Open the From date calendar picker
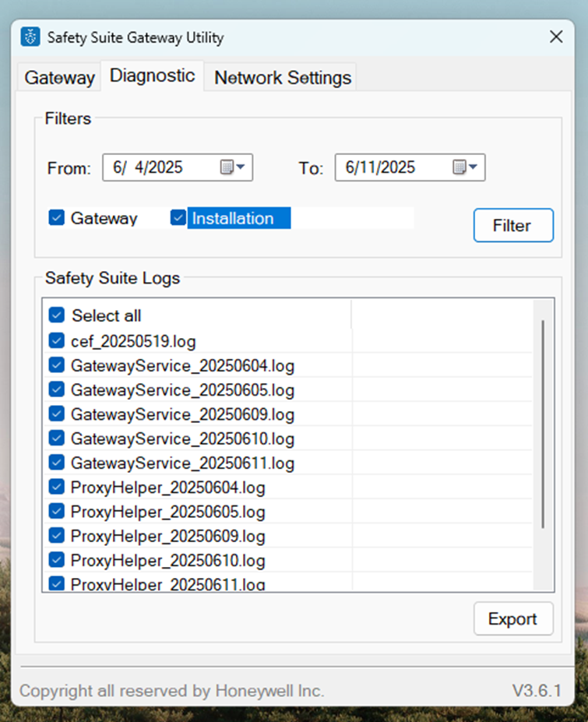This screenshot has width=588, height=722. [233, 167]
